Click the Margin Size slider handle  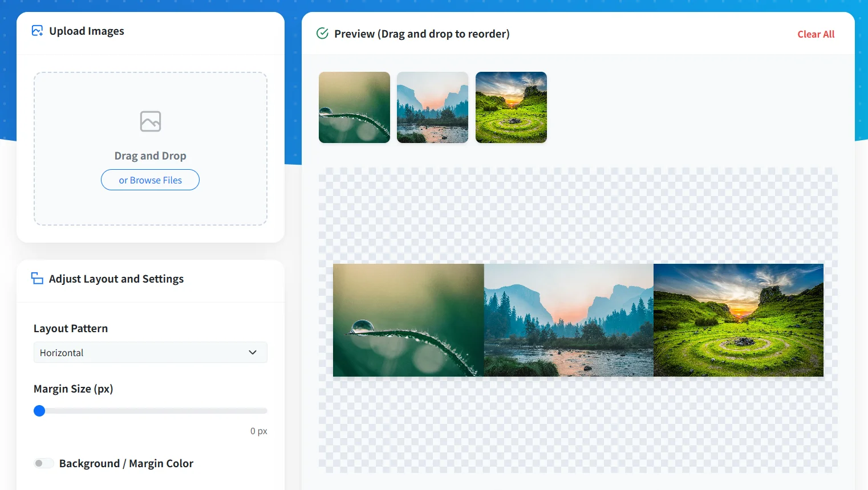pos(39,411)
